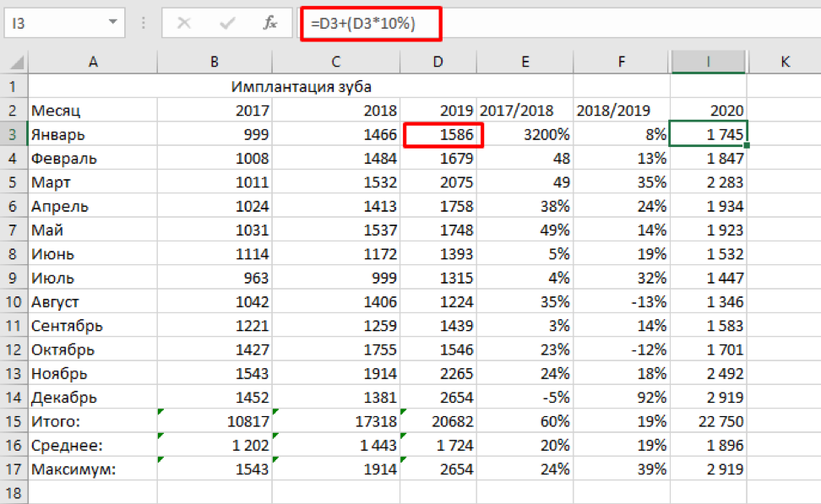The height and width of the screenshot is (504, 821).
Task: Select the active cell showing 1 745
Action: point(709,134)
